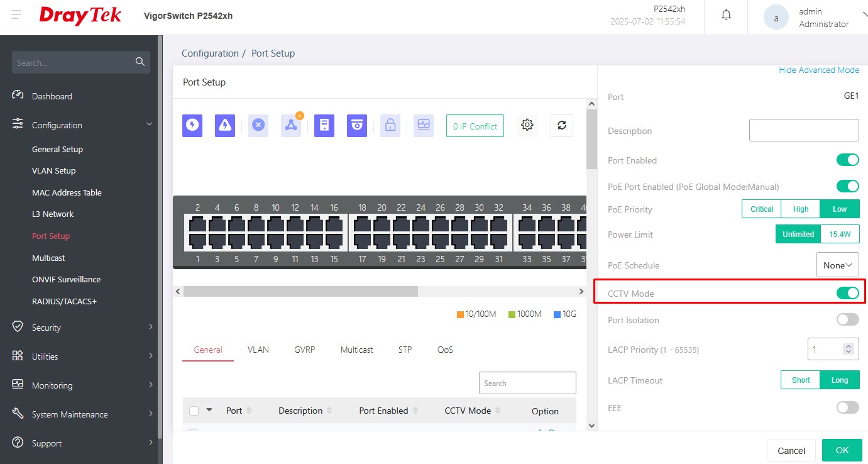Screen dimensions: 868x464
Task: Click the PoE lightning bolt circle icon
Action: (x=192, y=126)
